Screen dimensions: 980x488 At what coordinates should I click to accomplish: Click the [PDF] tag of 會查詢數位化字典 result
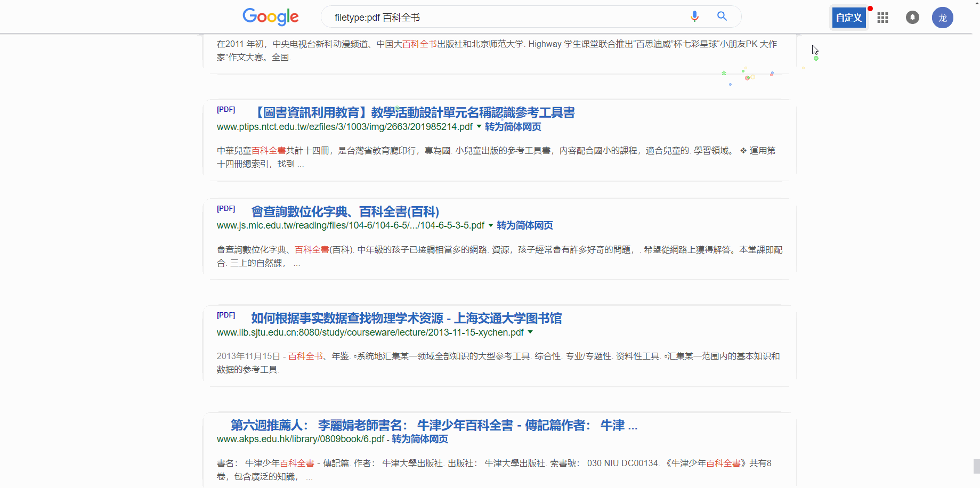click(226, 209)
